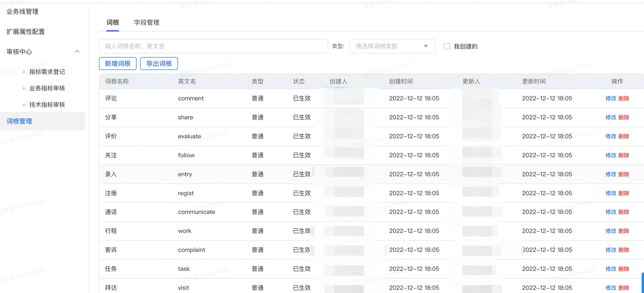Click 删除 for the comment row
The width and height of the screenshot is (644, 293).
pyautogui.click(x=624, y=99)
